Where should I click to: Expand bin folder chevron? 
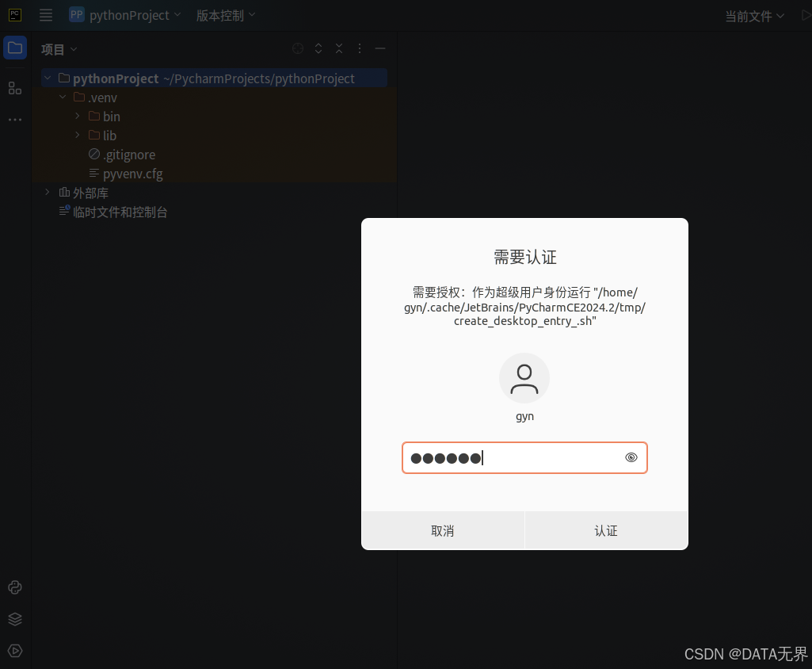[x=78, y=116]
